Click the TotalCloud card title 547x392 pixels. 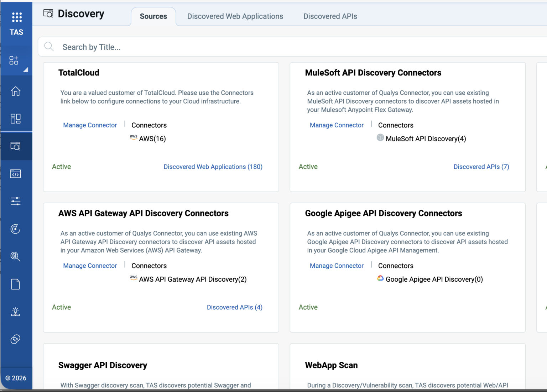point(79,73)
